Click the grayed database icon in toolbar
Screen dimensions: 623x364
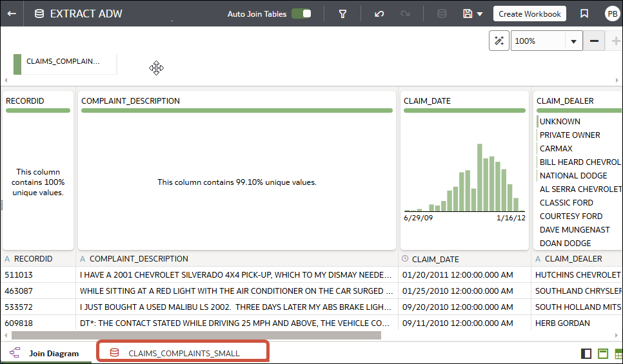[x=441, y=14]
